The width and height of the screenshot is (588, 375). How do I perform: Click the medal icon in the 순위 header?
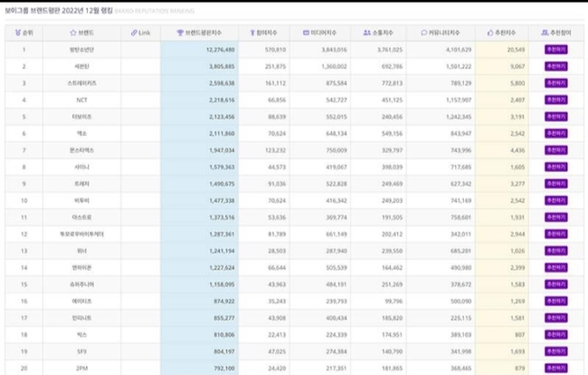[17, 33]
